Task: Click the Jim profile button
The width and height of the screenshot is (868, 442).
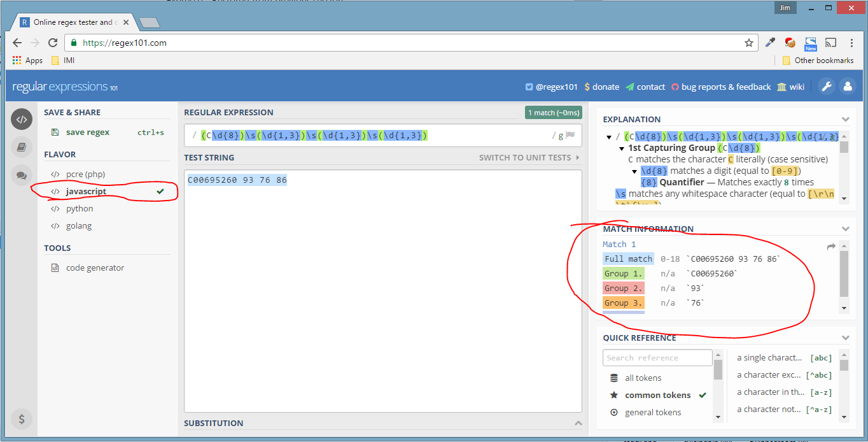Action: tap(784, 8)
